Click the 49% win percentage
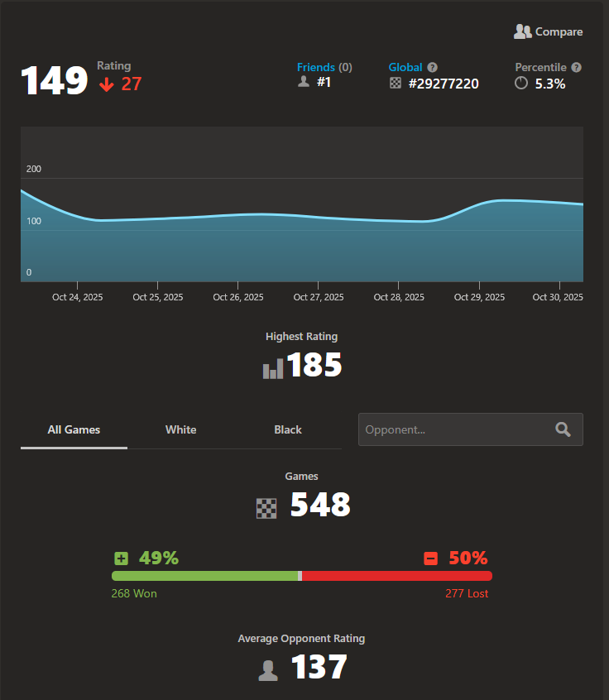609x700 pixels. click(x=159, y=558)
